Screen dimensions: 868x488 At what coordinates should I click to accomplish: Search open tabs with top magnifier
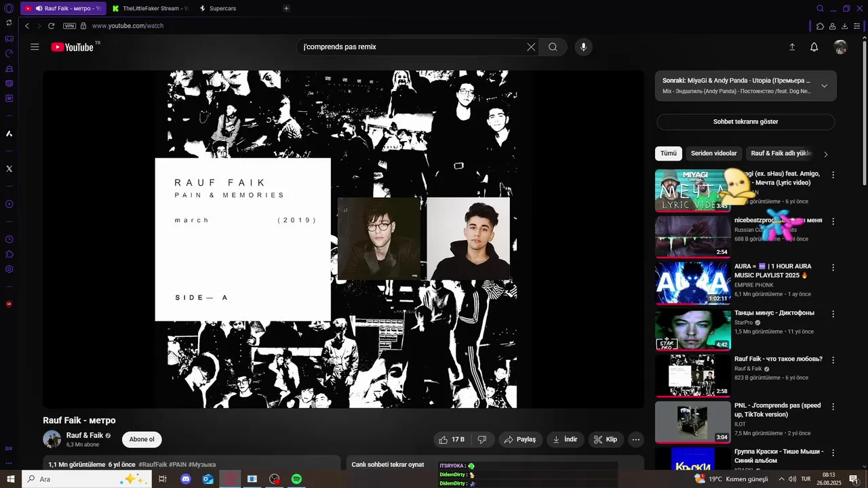tap(820, 8)
